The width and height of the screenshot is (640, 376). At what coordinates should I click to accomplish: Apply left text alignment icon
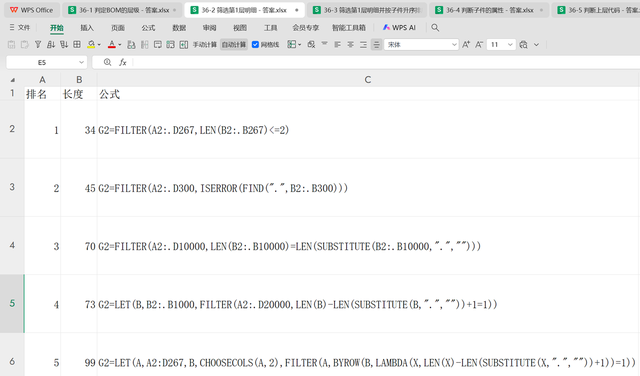tap(338, 44)
